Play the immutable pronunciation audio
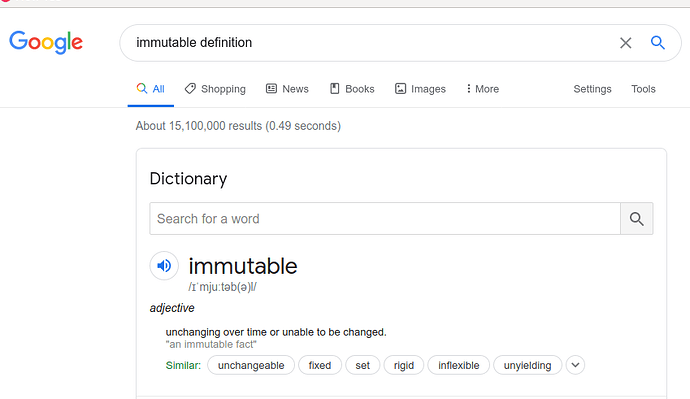This screenshot has height=399, width=690. click(x=164, y=266)
